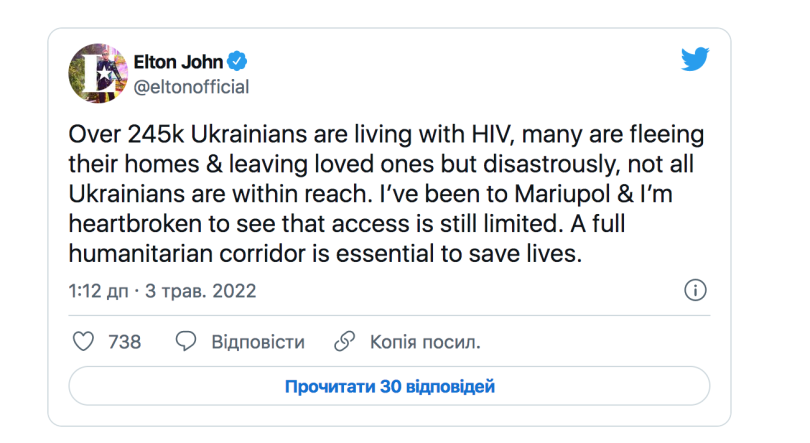Open the @eltonofficial handle link
The image size is (810, 443).
pos(191,87)
